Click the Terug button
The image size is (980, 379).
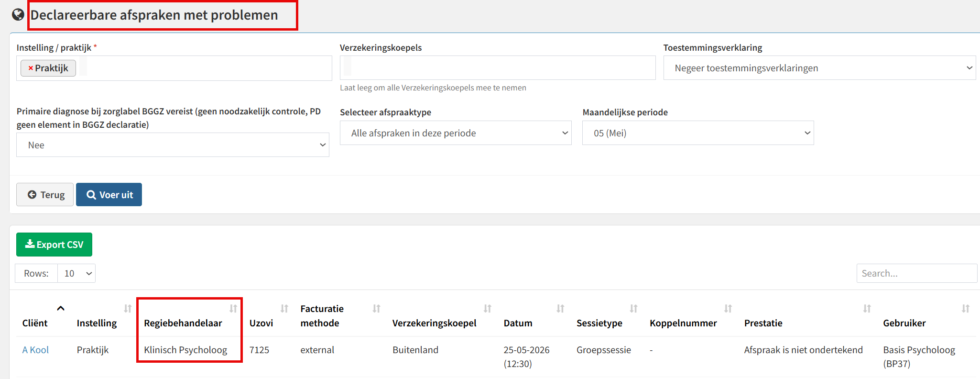click(45, 195)
